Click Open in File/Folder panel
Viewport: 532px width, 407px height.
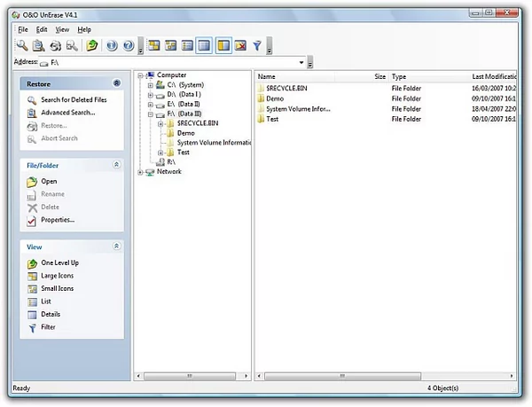(49, 182)
